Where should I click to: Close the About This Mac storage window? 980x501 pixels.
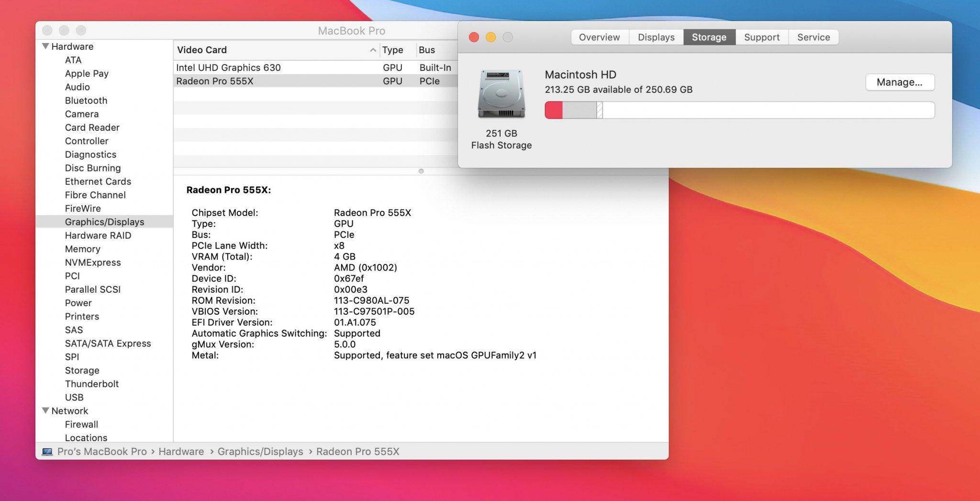click(x=474, y=37)
